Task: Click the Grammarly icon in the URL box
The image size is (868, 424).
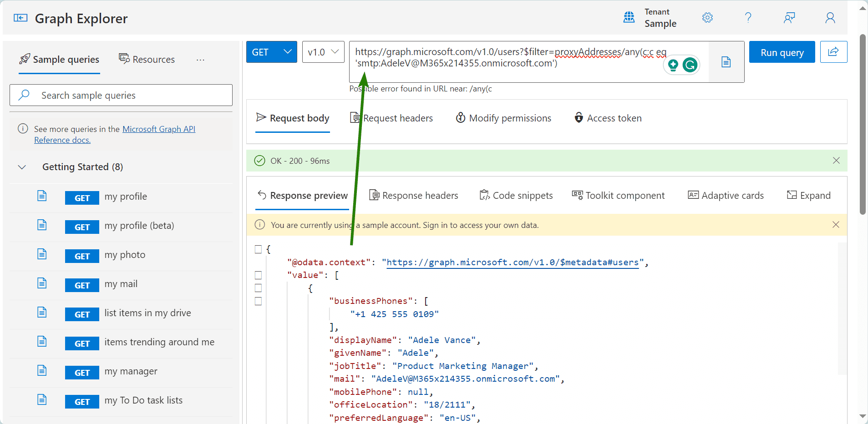Action: [690, 65]
